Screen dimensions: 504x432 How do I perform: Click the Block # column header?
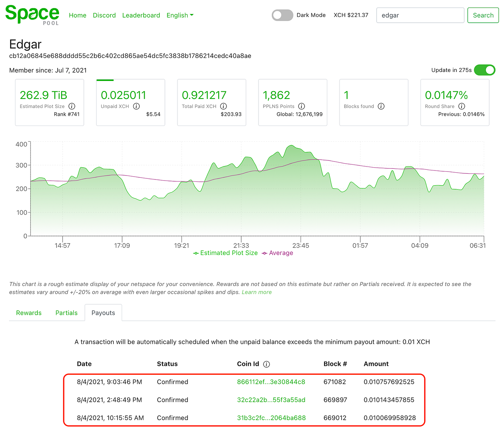tap(335, 364)
